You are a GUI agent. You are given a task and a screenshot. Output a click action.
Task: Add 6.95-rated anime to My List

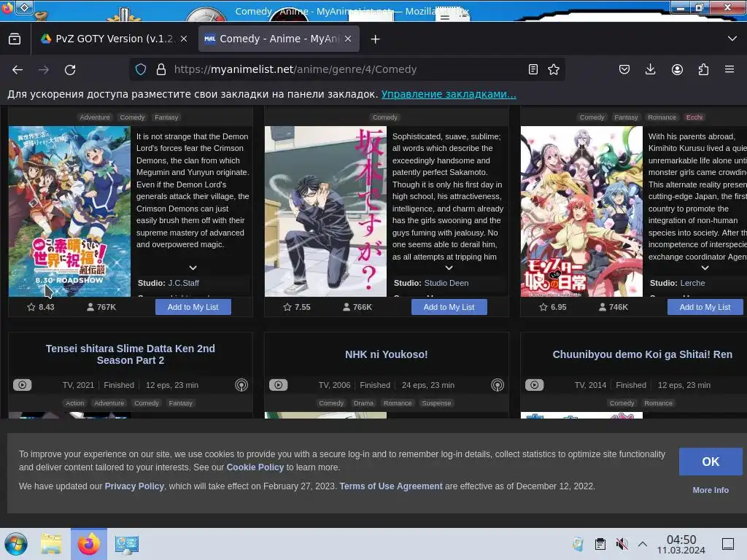[x=705, y=307]
